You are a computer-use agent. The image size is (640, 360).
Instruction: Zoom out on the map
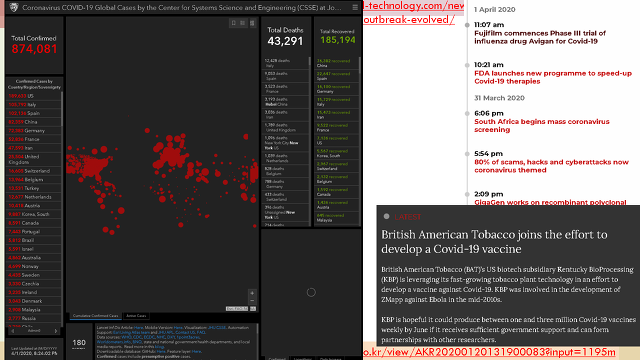(x=252, y=300)
